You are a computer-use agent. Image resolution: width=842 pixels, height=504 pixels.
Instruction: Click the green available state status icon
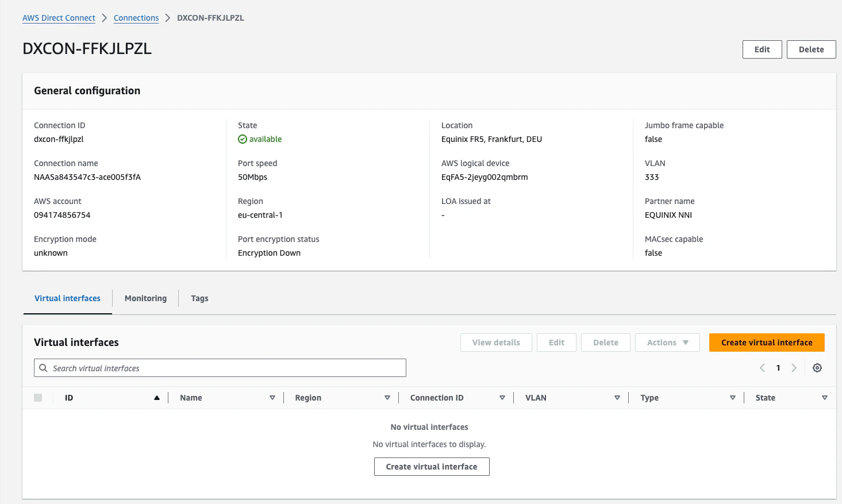pyautogui.click(x=243, y=139)
